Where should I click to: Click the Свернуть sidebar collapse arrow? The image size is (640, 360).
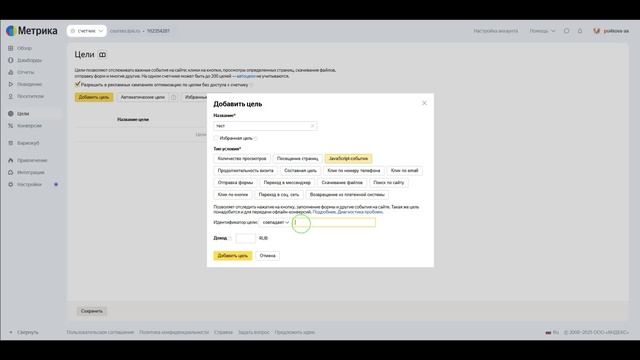(11, 332)
